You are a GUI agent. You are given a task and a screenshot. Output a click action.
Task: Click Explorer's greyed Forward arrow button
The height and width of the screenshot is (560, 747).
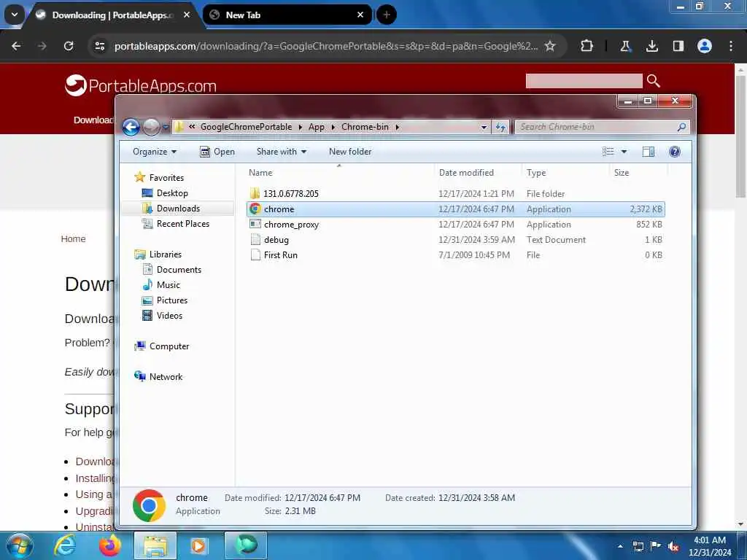(151, 127)
